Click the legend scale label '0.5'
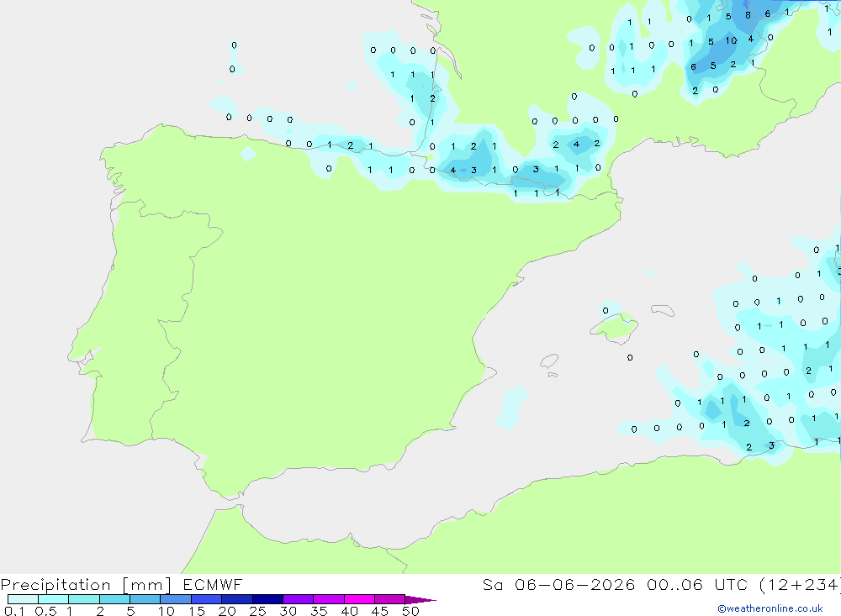The height and width of the screenshot is (616, 841). click(45, 611)
